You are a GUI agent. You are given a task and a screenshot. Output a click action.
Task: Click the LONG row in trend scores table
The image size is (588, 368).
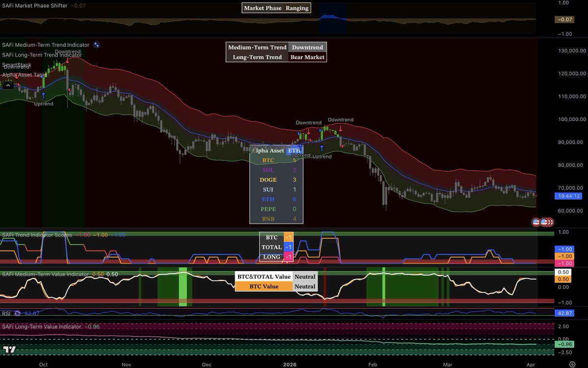(276, 257)
